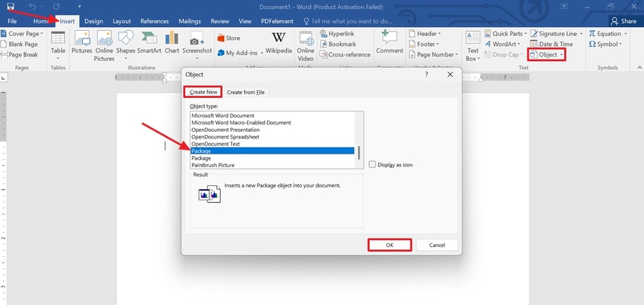
Task: Select OpenDocument Text in the list
Action: (273, 144)
